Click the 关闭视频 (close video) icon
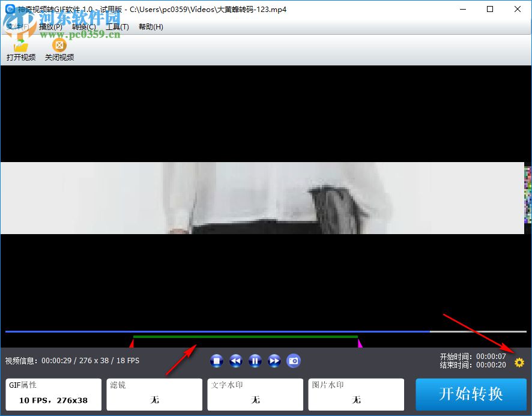The image size is (532, 416). pyautogui.click(x=59, y=45)
